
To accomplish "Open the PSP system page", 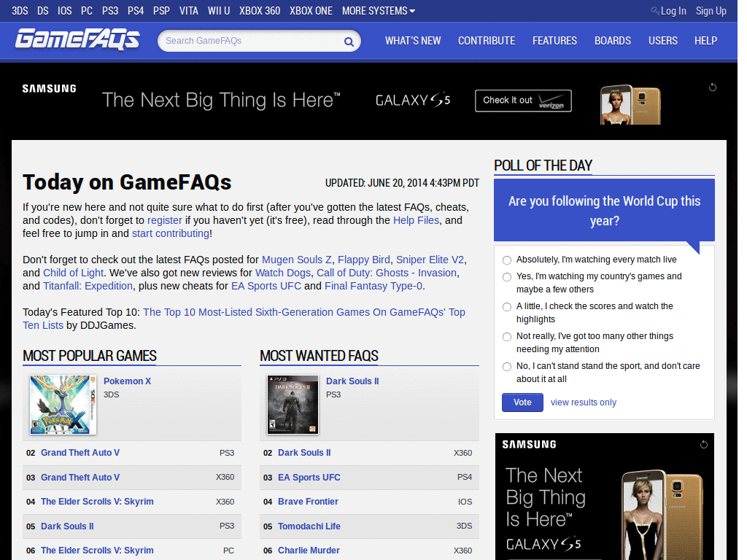I will click(x=161, y=10).
